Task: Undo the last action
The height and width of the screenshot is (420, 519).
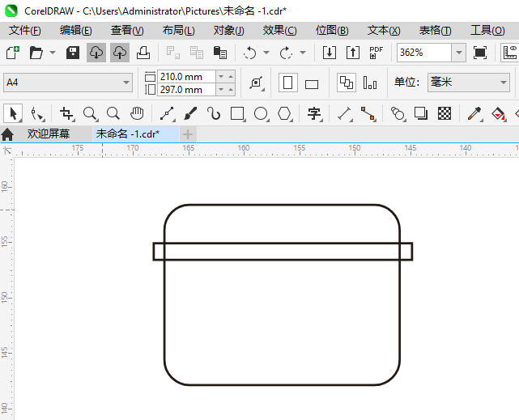Action: pyautogui.click(x=250, y=53)
